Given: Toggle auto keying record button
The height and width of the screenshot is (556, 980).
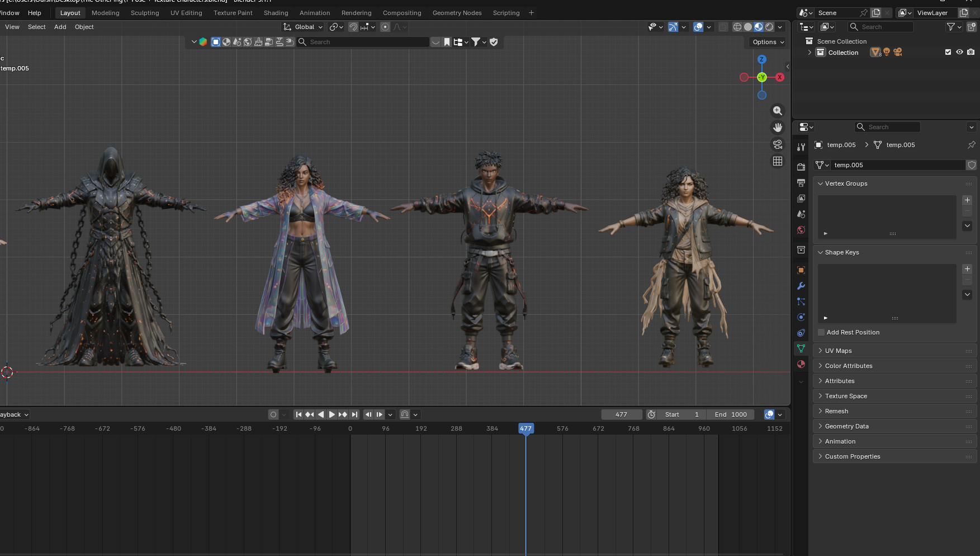Looking at the screenshot, I should pos(273,414).
